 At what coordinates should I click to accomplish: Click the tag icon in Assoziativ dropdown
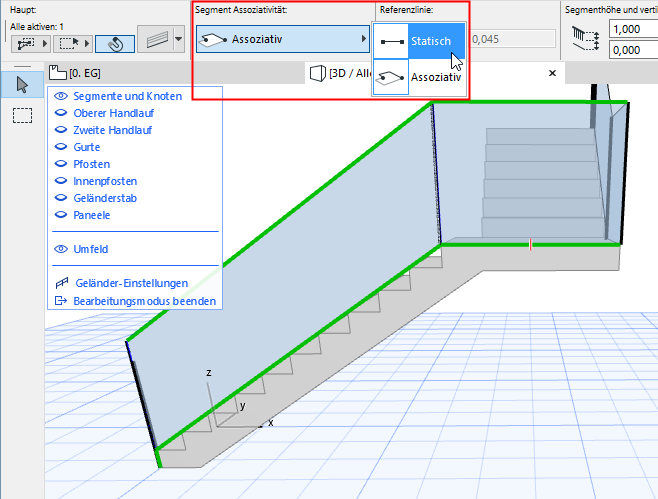tap(212, 39)
